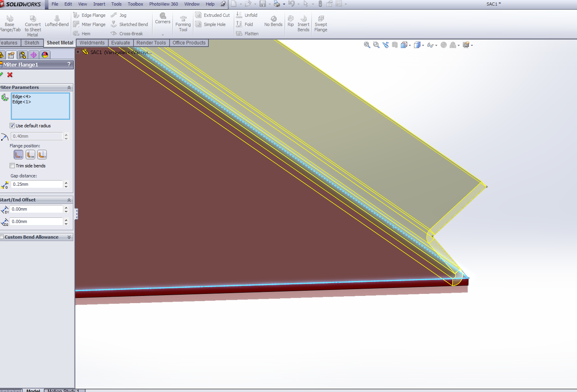Select Edge<4> in the selection list
Image resolution: width=577 pixels, height=392 pixels.
pyautogui.click(x=22, y=96)
